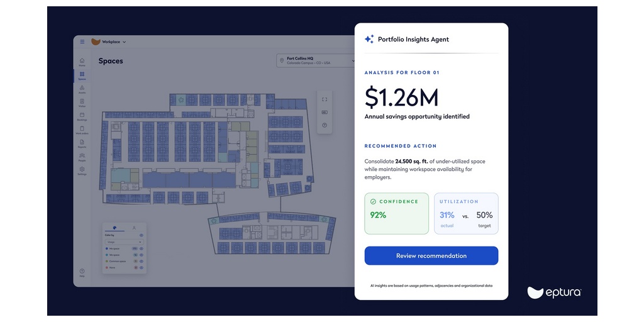Select the color palette tab in legend
This screenshot has width=644, height=322.
click(114, 228)
